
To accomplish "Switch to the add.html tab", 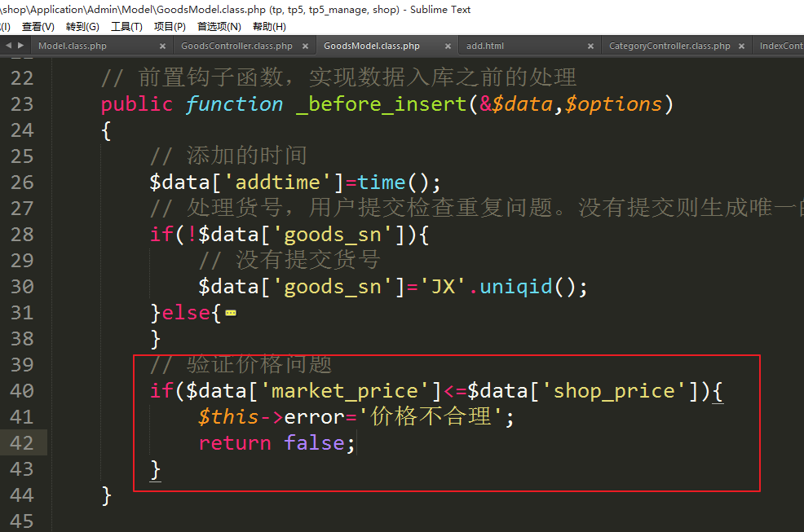I will 485,46.
